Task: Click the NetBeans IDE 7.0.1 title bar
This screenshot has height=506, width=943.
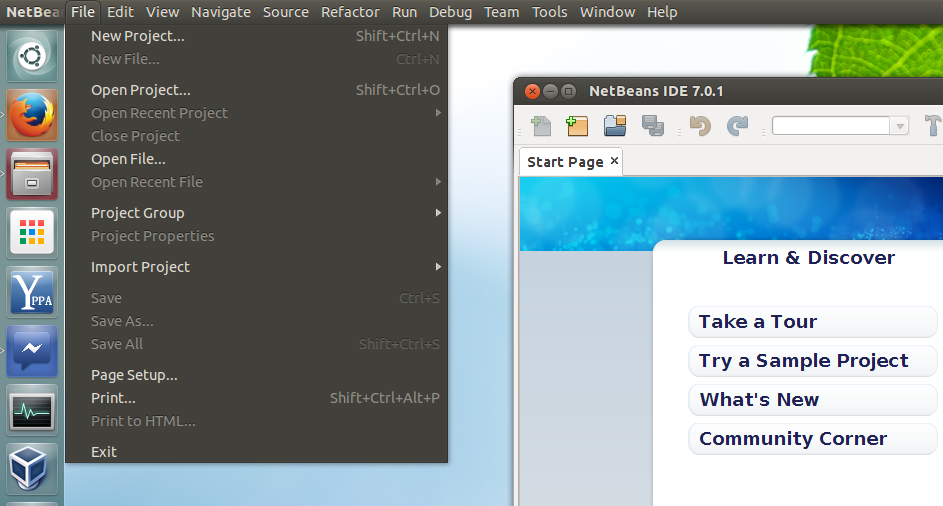Action: tap(728, 91)
